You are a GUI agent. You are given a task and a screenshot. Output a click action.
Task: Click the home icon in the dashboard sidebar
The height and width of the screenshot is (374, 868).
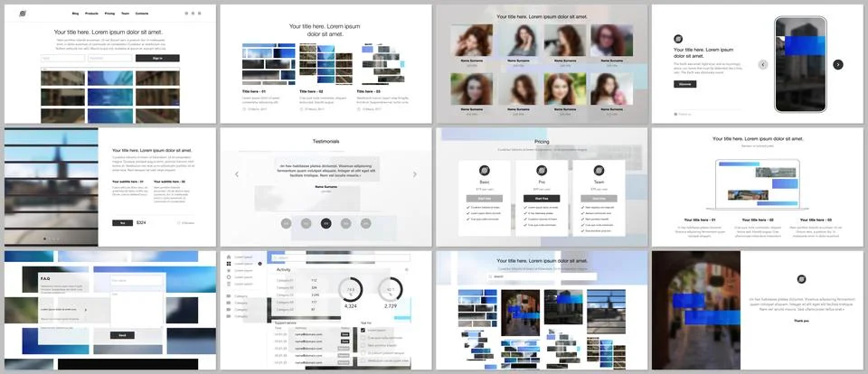[229, 257]
